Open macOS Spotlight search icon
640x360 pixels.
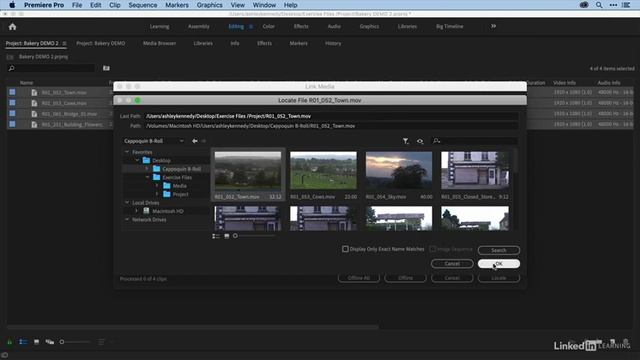point(599,5)
